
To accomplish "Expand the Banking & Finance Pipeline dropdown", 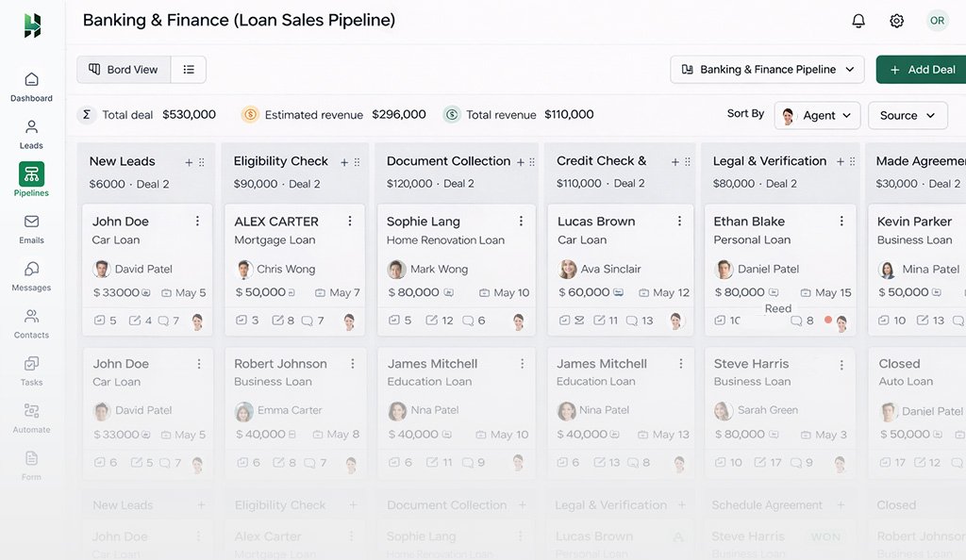I will click(x=767, y=70).
